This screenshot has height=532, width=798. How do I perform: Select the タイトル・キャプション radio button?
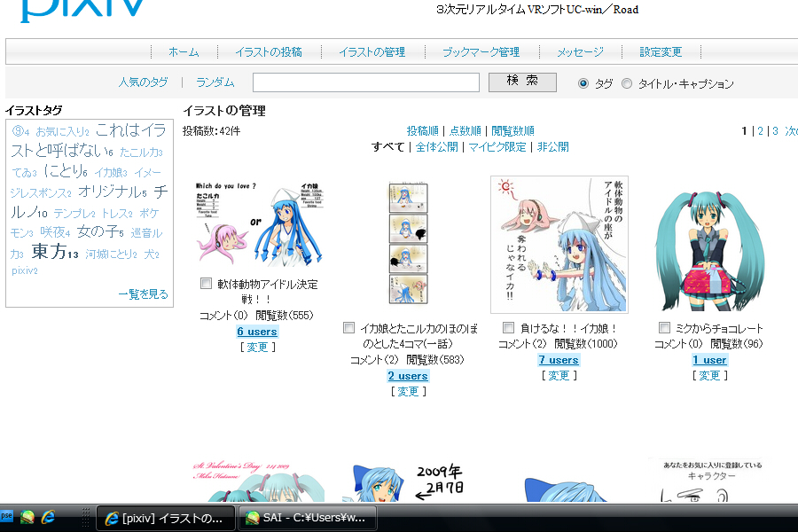(x=627, y=83)
